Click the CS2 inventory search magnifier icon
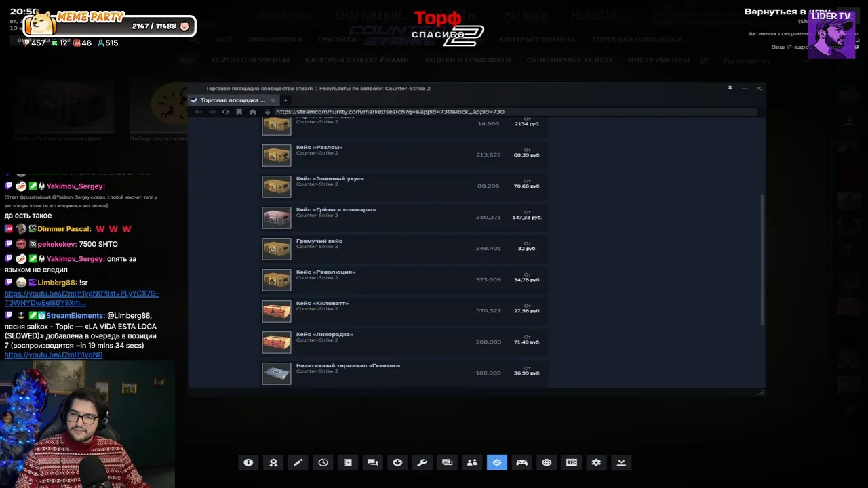Screen dimensions: 868x488 point(195,39)
